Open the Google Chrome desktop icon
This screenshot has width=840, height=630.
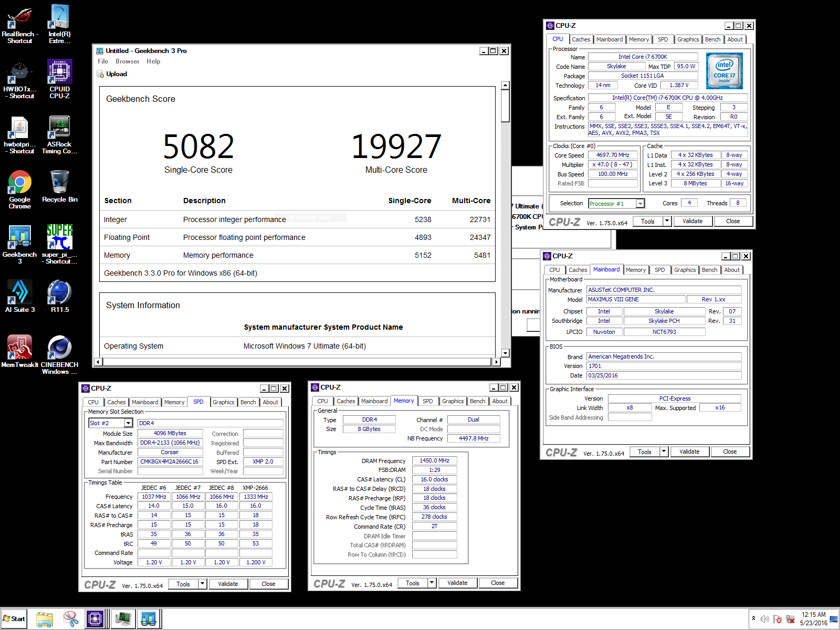(20, 190)
